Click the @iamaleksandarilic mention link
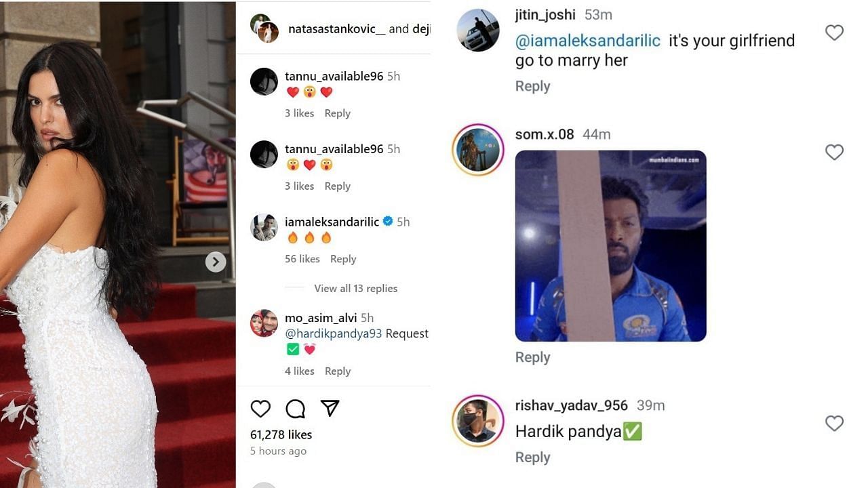Screen dimensions: 868x488 (587, 41)
